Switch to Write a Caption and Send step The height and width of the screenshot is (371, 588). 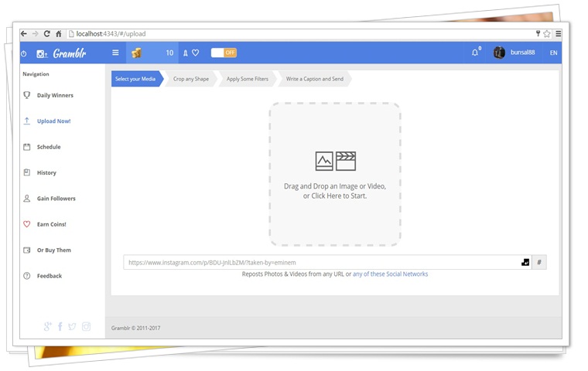[x=315, y=79]
